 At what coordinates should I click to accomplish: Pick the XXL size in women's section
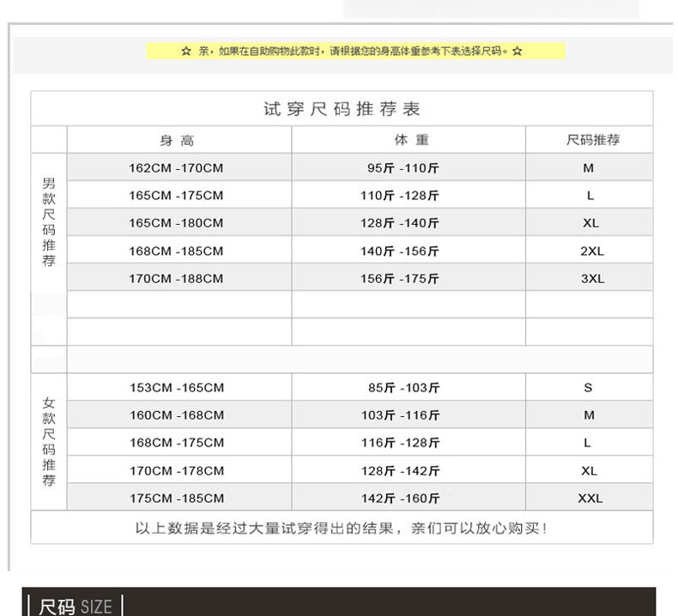590,498
